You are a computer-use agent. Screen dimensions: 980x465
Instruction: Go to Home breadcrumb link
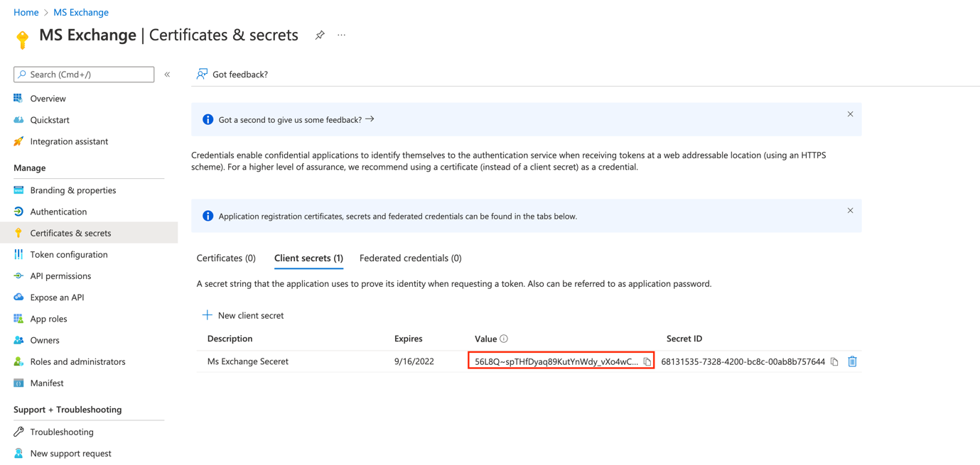coord(26,12)
